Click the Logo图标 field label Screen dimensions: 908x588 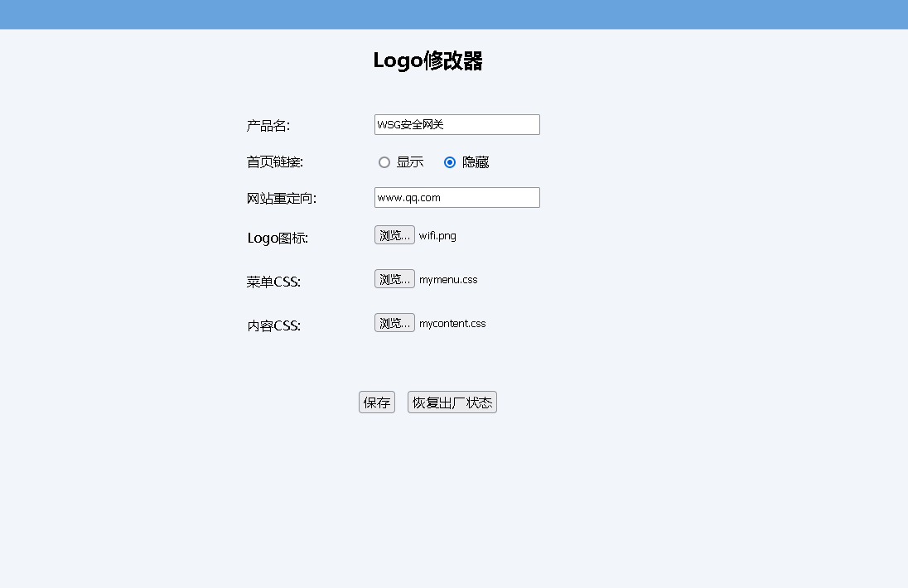278,239
